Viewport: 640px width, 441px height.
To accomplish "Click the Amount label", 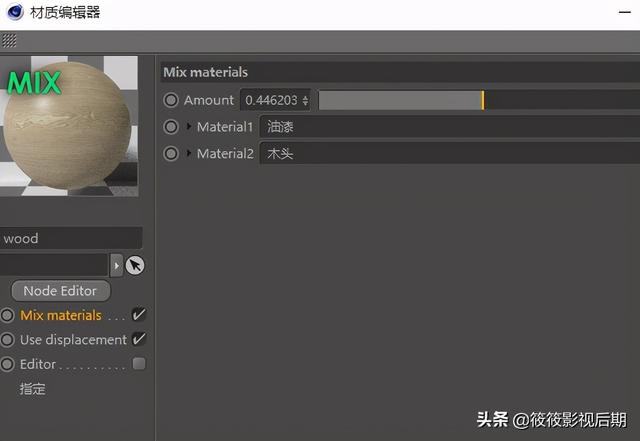I will pos(209,100).
